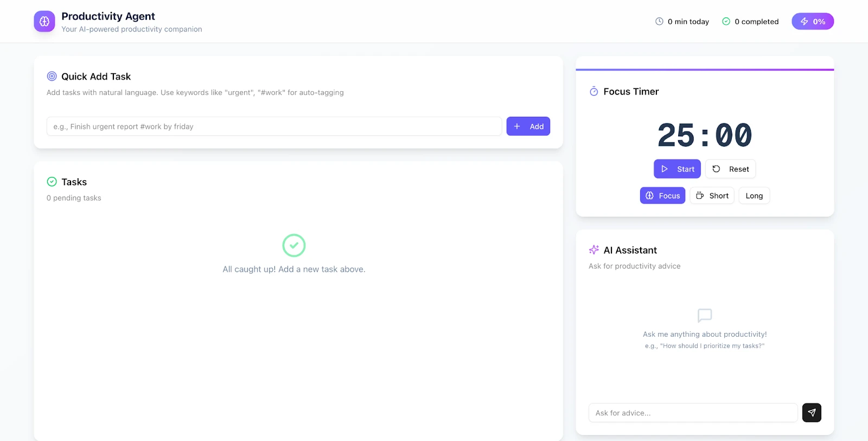The height and width of the screenshot is (441, 868).
Task: Click the clock icon beside min today
Action: point(659,22)
